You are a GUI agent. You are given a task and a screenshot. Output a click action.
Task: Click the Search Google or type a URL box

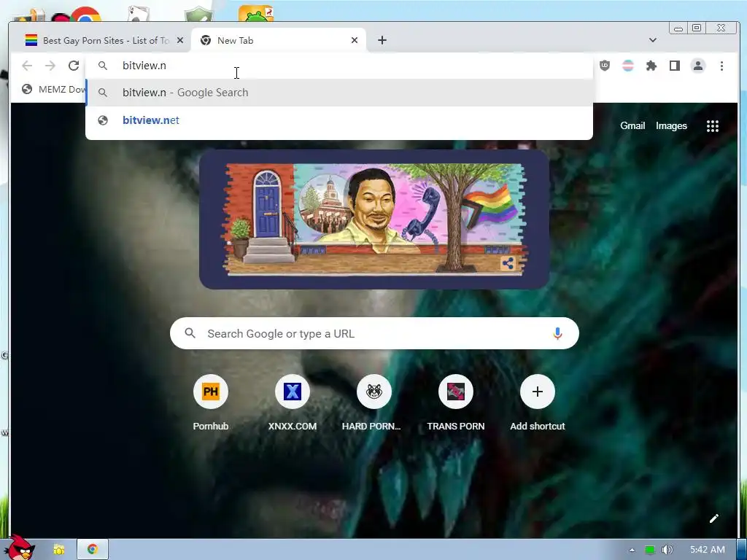coord(374,333)
